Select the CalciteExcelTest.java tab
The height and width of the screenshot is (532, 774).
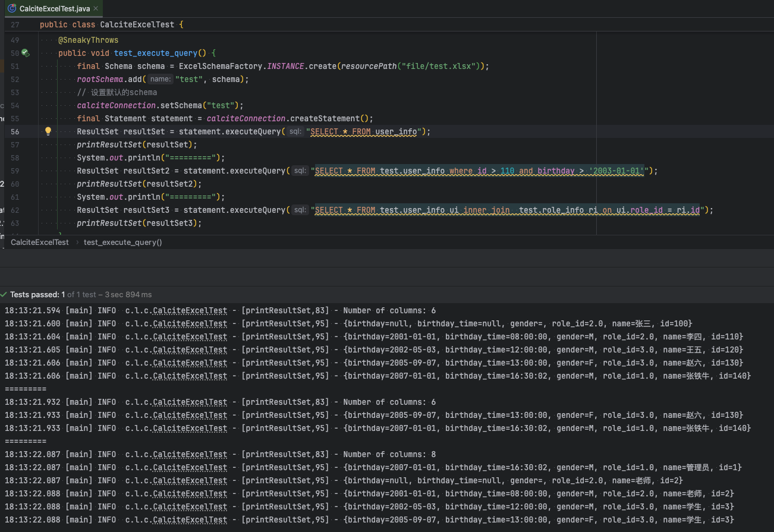55,8
